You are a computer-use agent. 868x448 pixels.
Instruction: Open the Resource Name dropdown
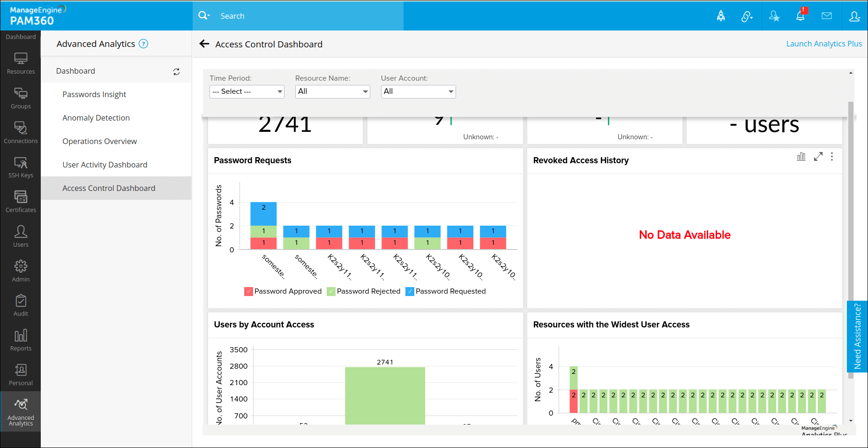tap(332, 91)
